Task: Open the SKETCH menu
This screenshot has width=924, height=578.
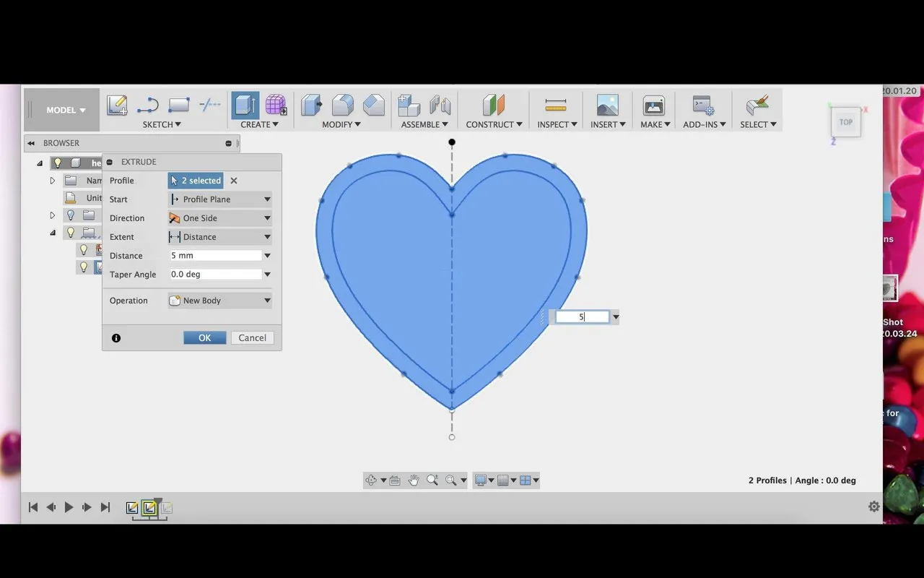Action: click(162, 124)
